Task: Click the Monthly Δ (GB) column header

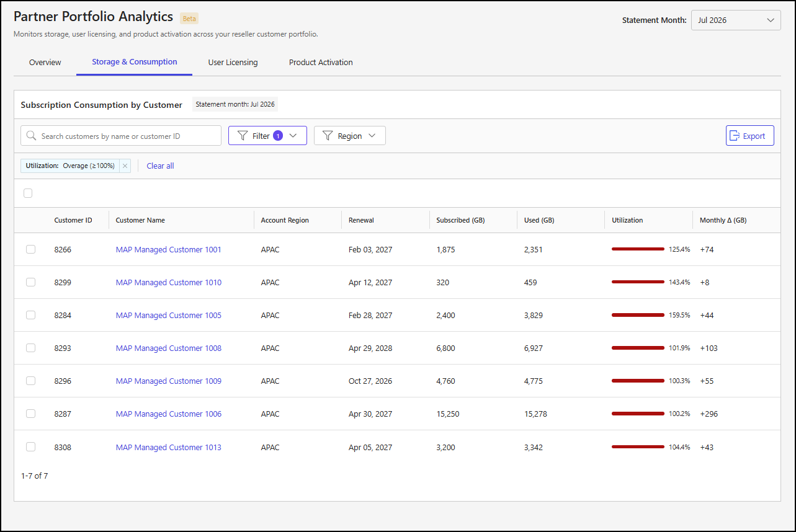Action: click(x=723, y=220)
